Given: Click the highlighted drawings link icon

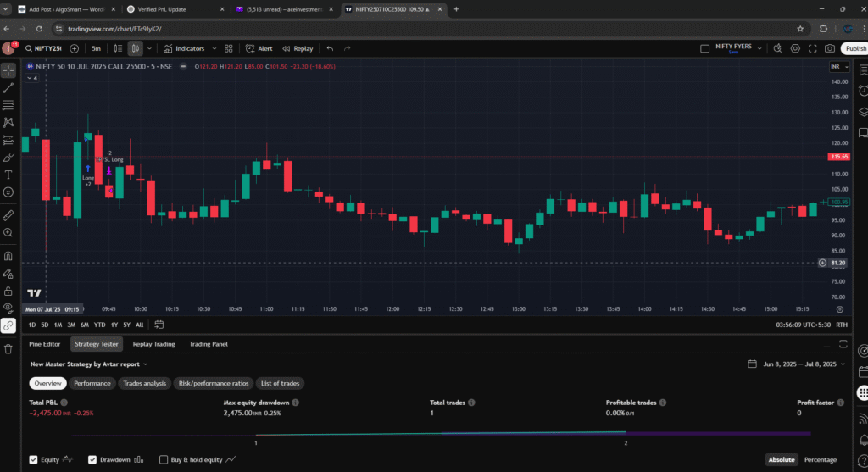Looking at the screenshot, I should (x=8, y=325).
